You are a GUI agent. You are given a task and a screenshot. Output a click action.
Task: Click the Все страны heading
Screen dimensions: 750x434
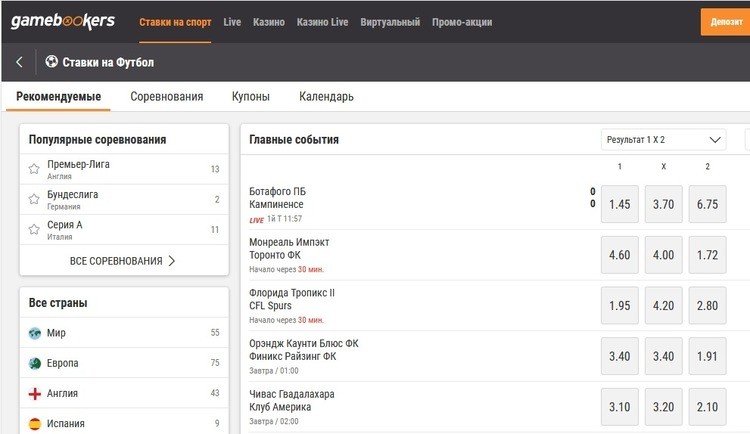point(58,303)
